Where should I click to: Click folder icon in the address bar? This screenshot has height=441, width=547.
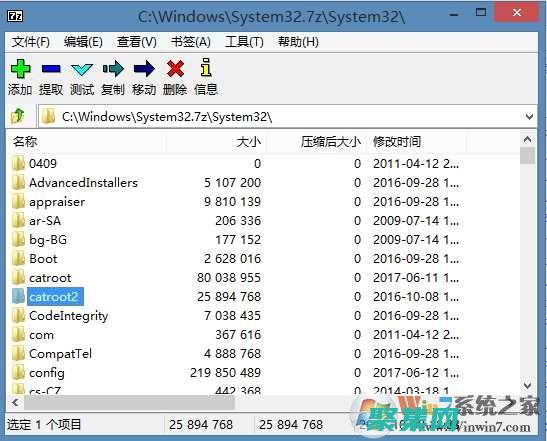point(48,116)
